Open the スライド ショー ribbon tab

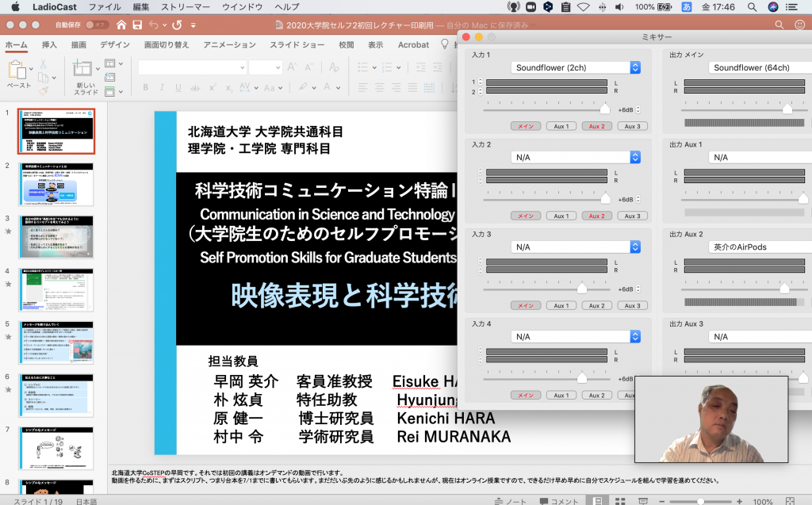(x=297, y=45)
